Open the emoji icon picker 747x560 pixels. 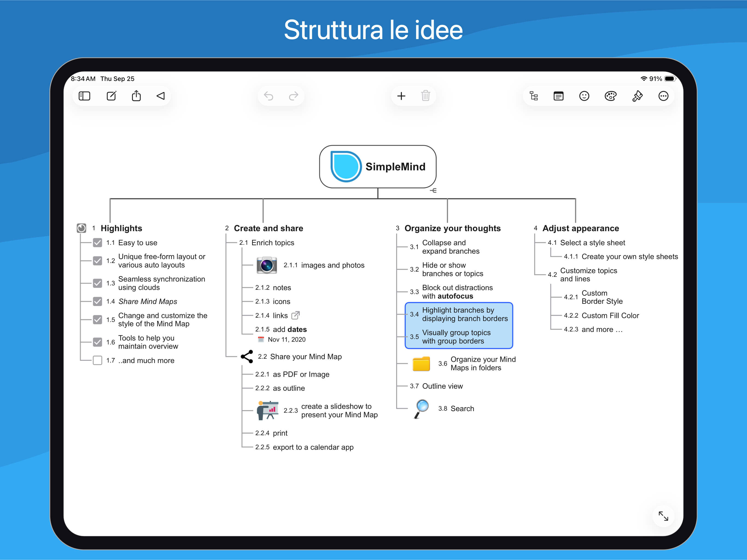pos(584,96)
